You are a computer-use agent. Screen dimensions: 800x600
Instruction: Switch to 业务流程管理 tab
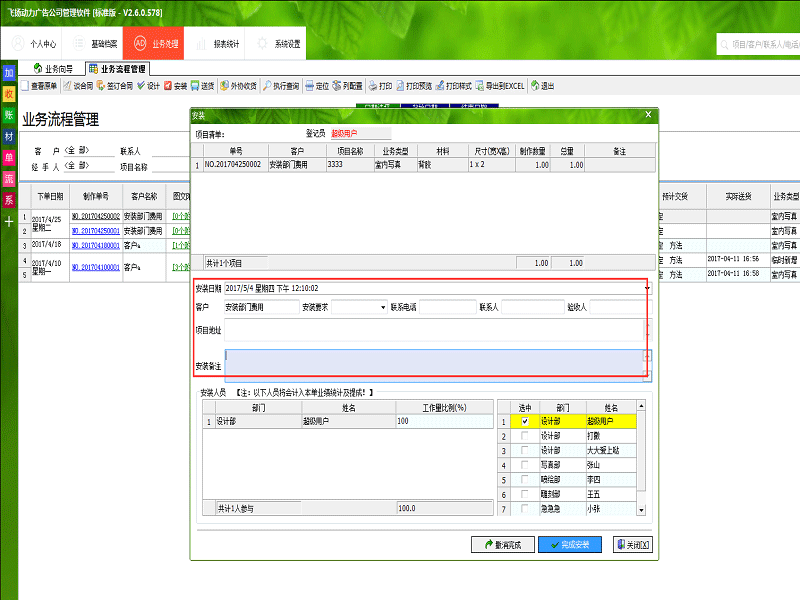117,69
